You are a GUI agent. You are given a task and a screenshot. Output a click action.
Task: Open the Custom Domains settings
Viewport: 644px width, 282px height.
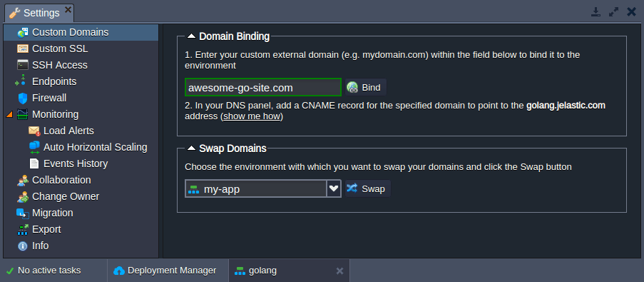[81, 32]
